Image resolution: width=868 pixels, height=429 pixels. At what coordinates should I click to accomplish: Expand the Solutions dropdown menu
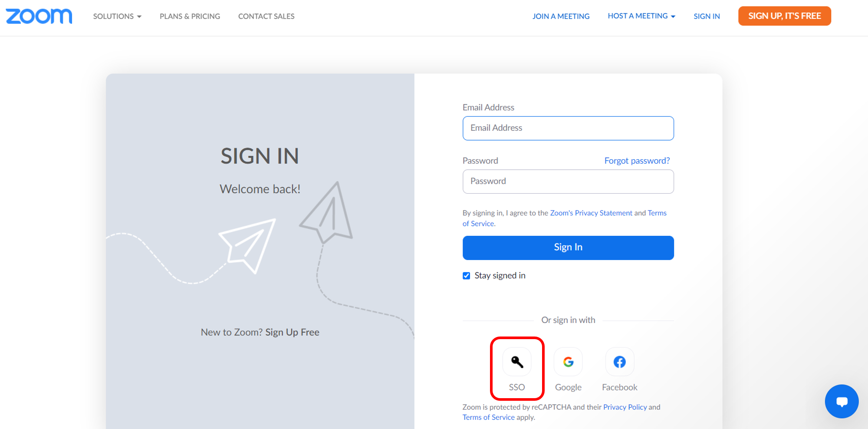click(x=117, y=16)
